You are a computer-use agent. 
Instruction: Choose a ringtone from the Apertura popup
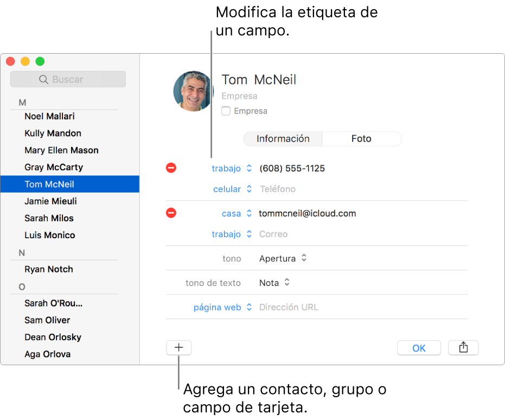point(283,258)
